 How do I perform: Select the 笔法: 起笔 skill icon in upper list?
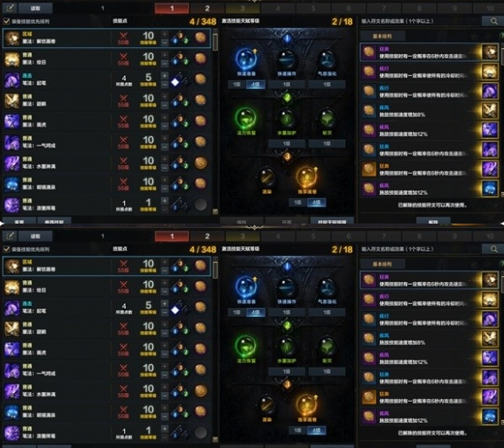click(x=12, y=79)
